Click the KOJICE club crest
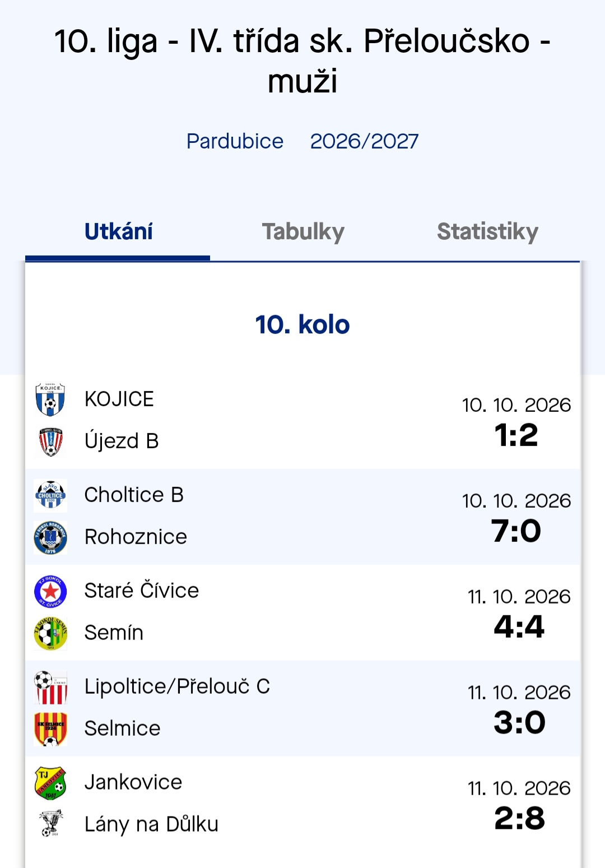Screen dimensions: 605x868 coord(50,400)
